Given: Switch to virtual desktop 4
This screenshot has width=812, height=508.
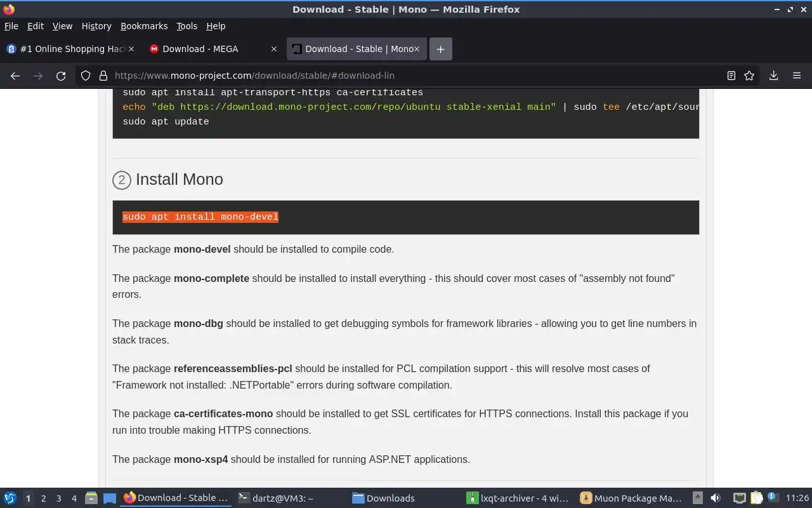Looking at the screenshot, I should (74, 498).
